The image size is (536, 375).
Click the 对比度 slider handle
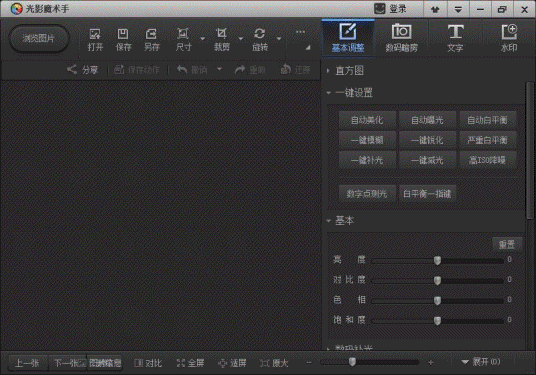[x=437, y=281]
